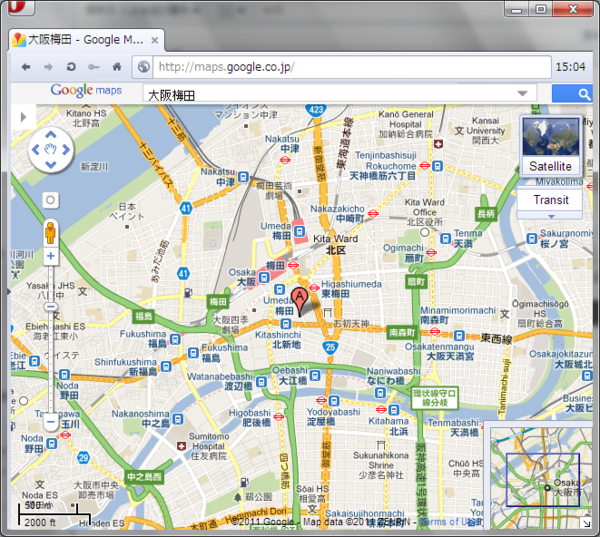Image resolution: width=600 pixels, height=537 pixels.
Task: Pan the map up with the top arrow
Action: [x=51, y=134]
